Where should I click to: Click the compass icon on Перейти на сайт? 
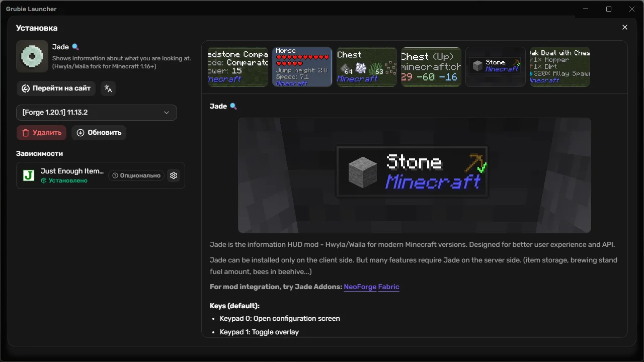26,88
